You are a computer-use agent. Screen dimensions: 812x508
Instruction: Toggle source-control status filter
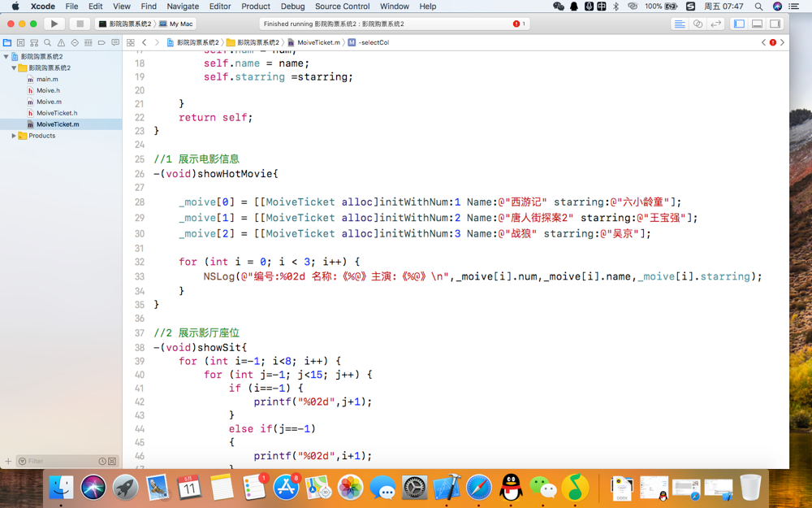(x=112, y=461)
